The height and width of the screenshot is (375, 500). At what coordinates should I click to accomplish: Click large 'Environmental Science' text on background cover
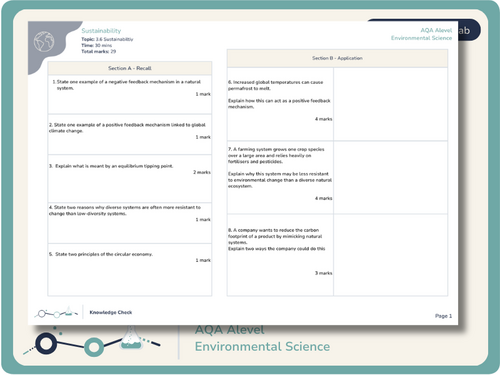tap(262, 346)
